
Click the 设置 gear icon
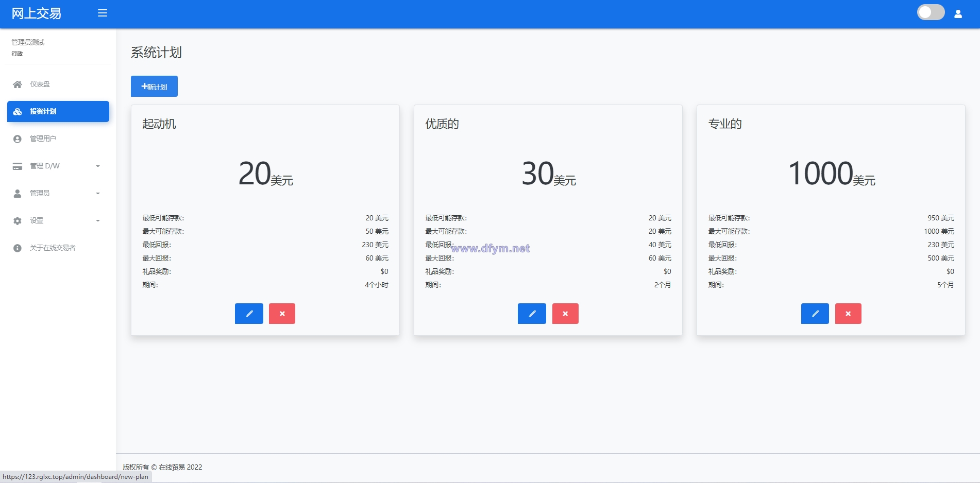18,221
